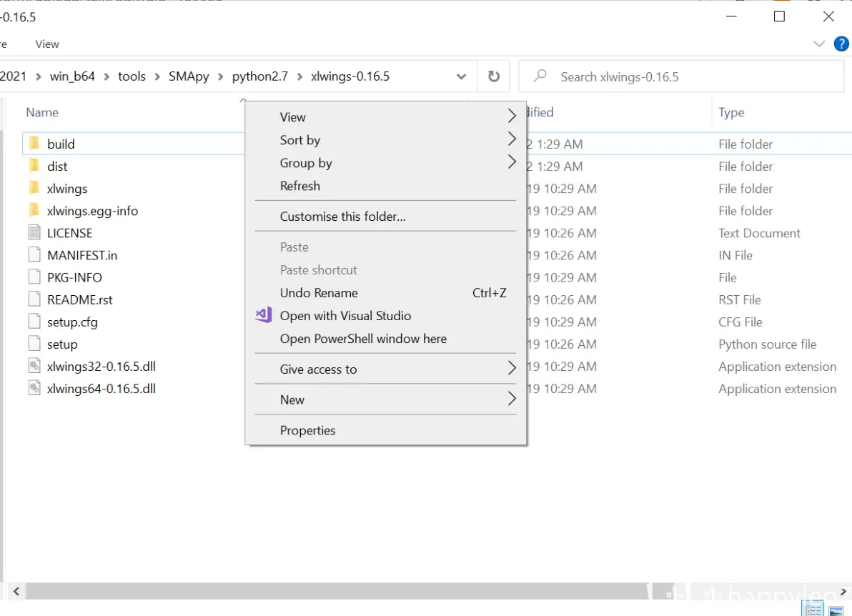
Task: Sort by the Type column header
Action: [730, 112]
